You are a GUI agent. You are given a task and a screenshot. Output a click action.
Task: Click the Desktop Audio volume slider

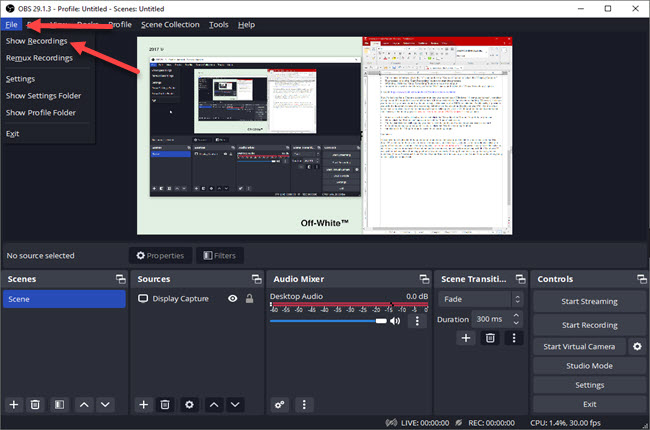click(x=328, y=321)
